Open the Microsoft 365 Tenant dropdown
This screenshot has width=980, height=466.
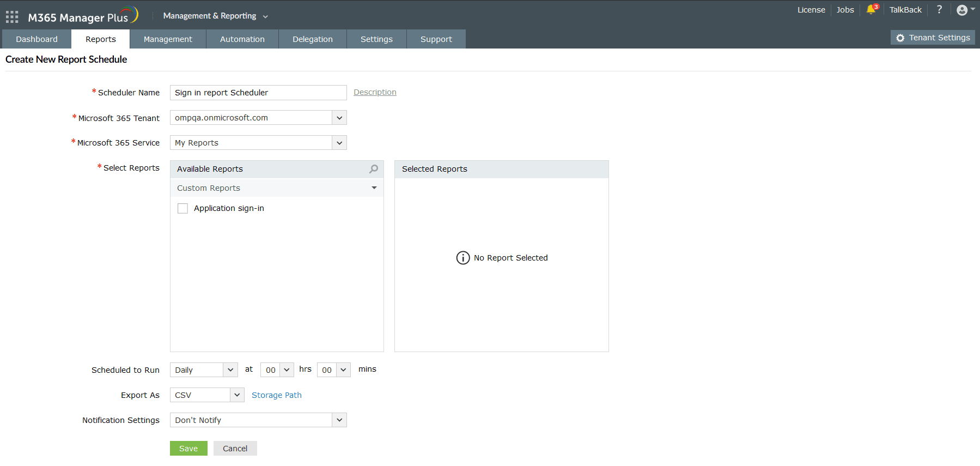click(x=258, y=118)
